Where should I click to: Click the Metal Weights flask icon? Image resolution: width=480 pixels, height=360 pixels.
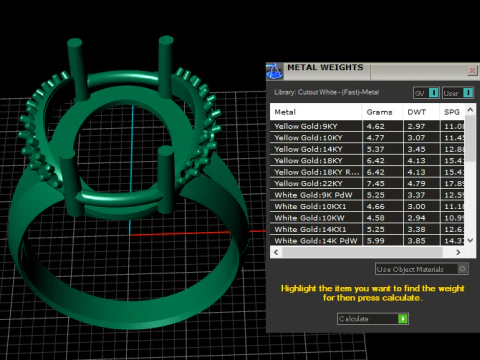coord(275,71)
